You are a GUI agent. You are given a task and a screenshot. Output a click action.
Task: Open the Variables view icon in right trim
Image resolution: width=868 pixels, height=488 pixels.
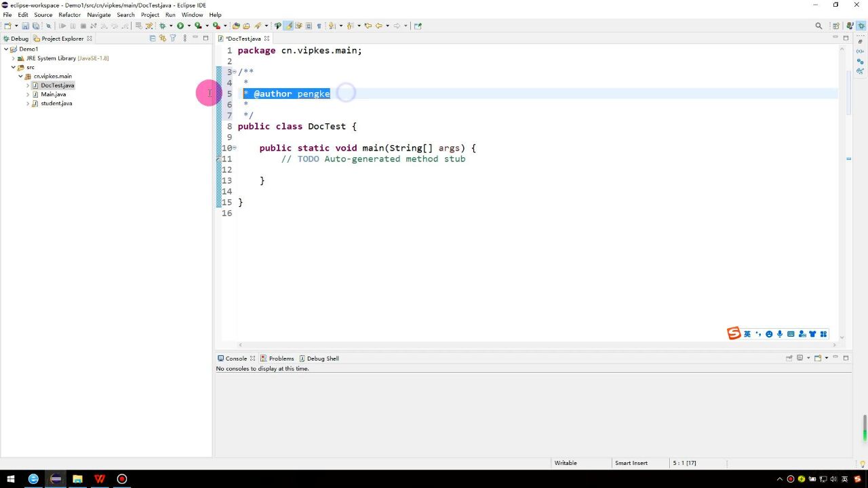860,52
